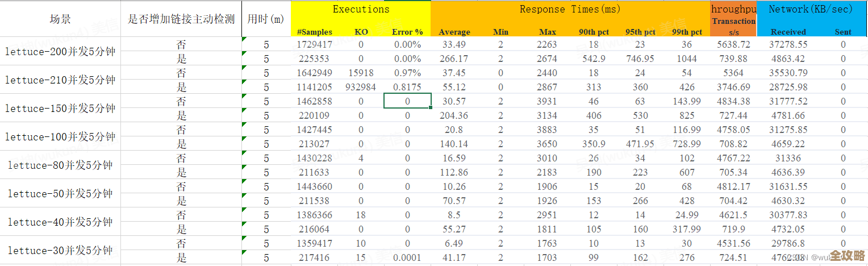
Task: Click the lettuce-80并发5分钟 scenario cell
Action: pyautogui.click(x=60, y=165)
